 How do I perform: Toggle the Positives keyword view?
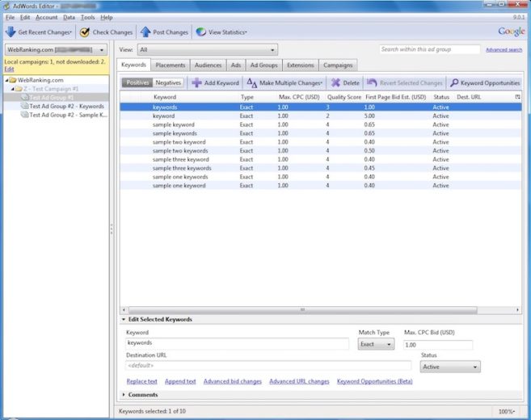click(x=137, y=82)
